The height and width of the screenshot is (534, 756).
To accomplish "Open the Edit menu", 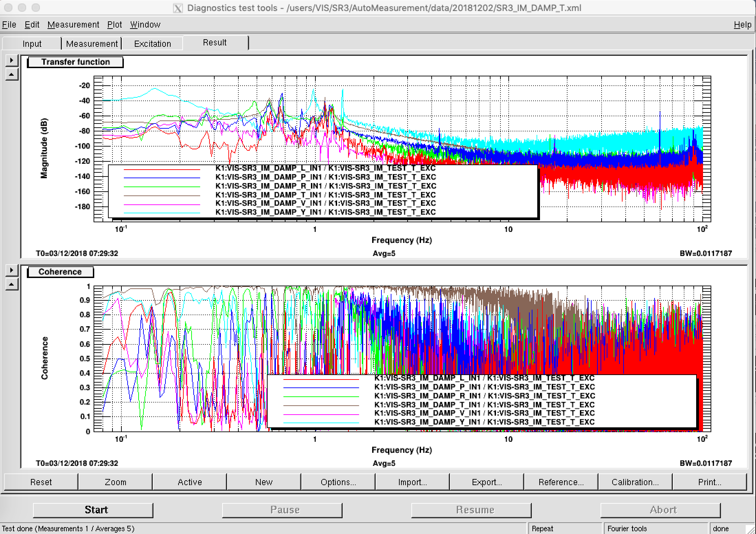I will pos(32,25).
